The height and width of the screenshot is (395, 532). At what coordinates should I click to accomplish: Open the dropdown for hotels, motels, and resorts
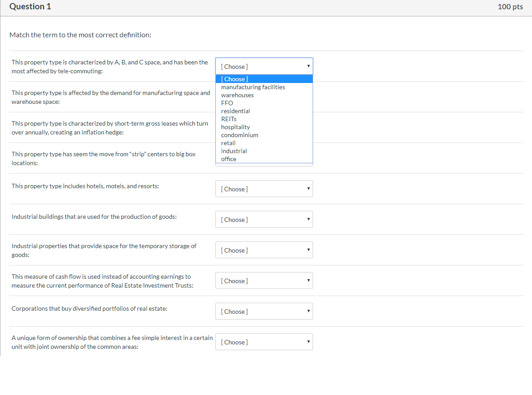[x=264, y=189]
